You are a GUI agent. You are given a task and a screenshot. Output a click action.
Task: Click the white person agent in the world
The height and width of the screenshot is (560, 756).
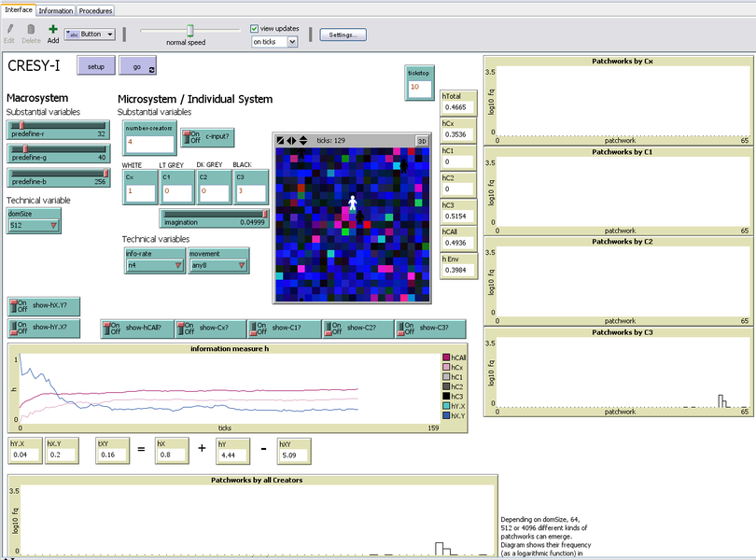tap(353, 203)
